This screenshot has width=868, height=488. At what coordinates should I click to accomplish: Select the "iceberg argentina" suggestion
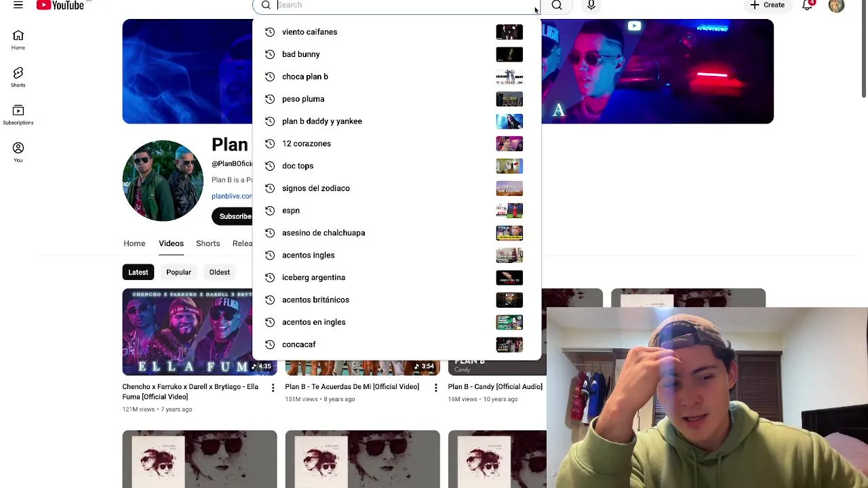tap(397, 278)
